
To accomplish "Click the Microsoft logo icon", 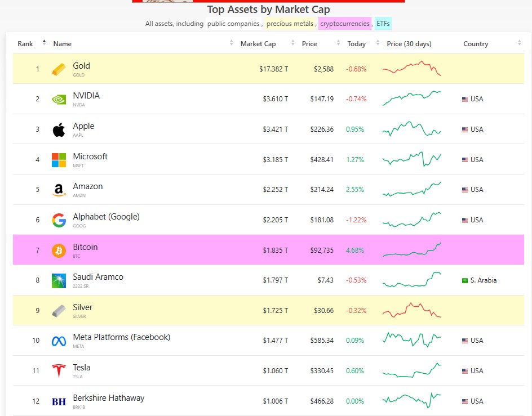I will coord(59,160).
